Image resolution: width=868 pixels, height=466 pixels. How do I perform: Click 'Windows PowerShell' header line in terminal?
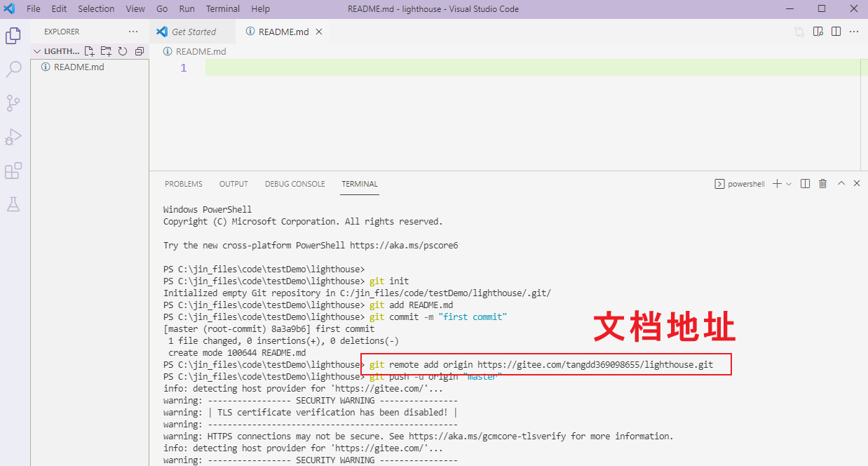coord(208,210)
